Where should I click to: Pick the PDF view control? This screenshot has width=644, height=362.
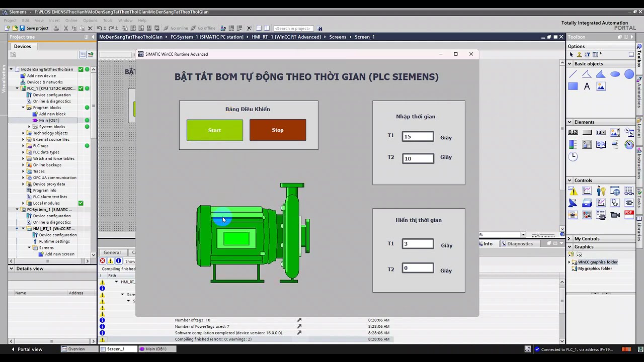(x=629, y=215)
